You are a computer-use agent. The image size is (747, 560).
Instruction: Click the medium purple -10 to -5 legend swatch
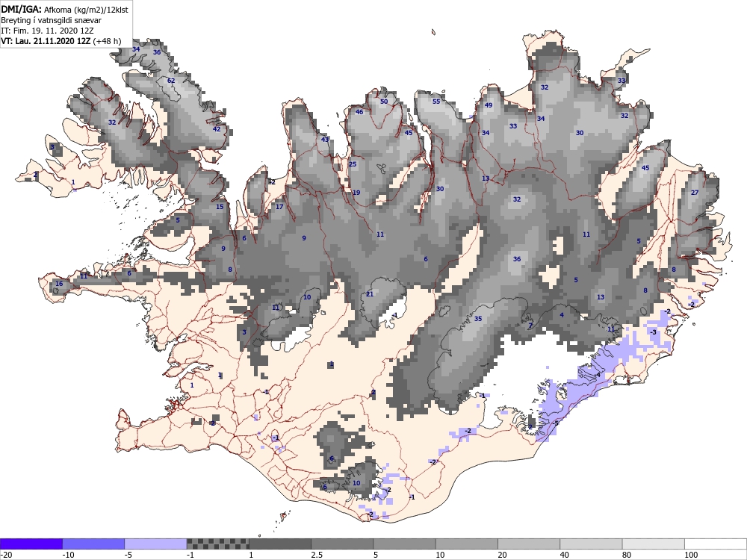click(93, 544)
